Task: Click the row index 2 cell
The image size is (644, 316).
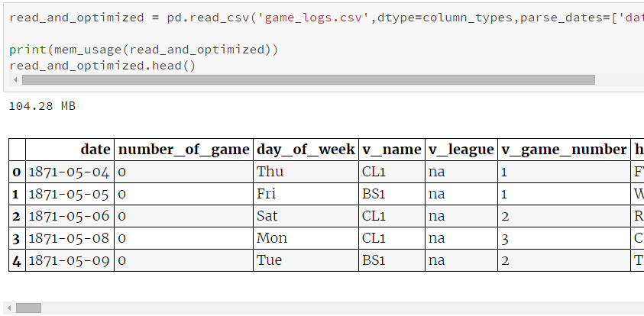Action: 17,216
